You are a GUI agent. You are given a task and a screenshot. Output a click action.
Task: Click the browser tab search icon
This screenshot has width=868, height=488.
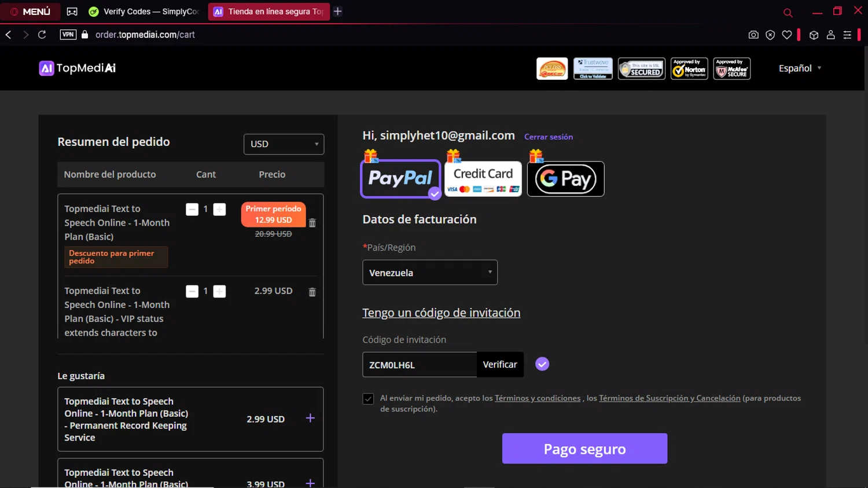pos(788,12)
